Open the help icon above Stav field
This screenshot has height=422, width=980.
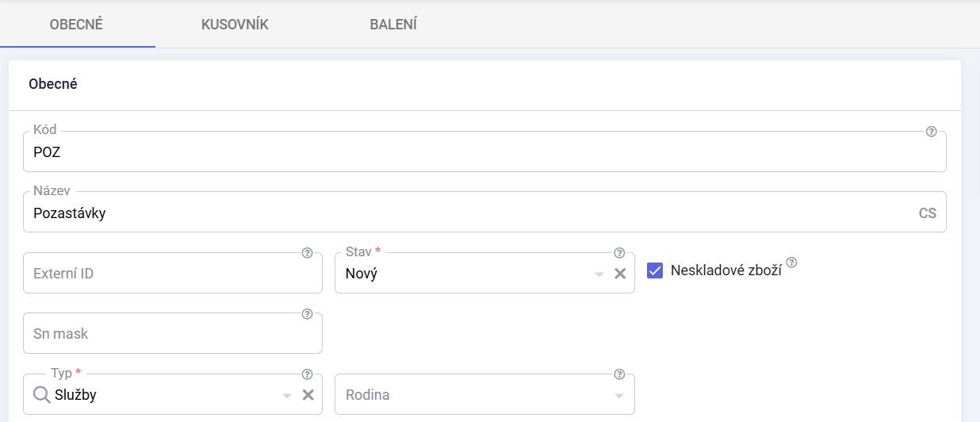tap(620, 253)
